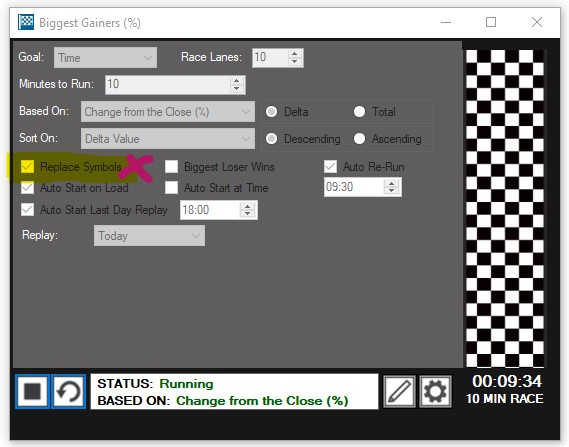Click the checkered flag finish line panel

click(x=505, y=208)
